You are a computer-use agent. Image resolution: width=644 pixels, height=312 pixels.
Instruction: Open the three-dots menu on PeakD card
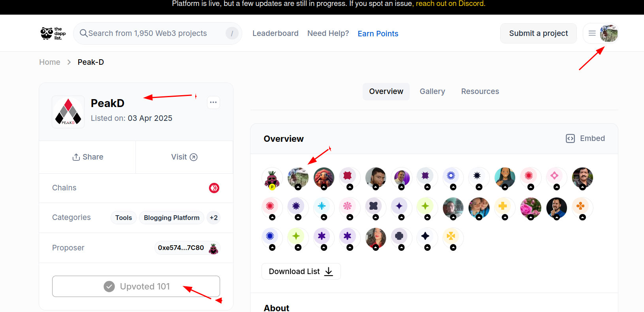point(213,102)
